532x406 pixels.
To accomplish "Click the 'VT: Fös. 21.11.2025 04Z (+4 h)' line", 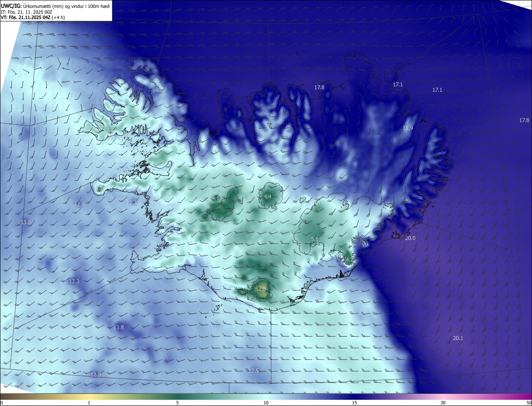I will 33,17.
